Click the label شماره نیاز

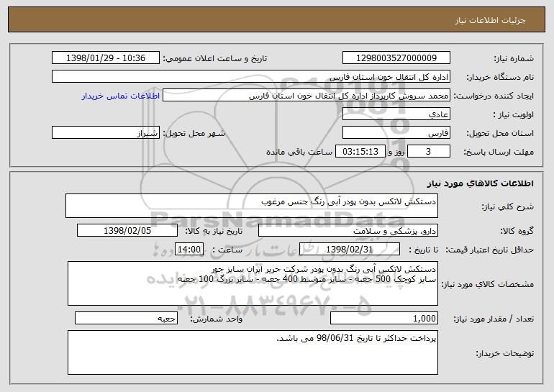[514, 59]
